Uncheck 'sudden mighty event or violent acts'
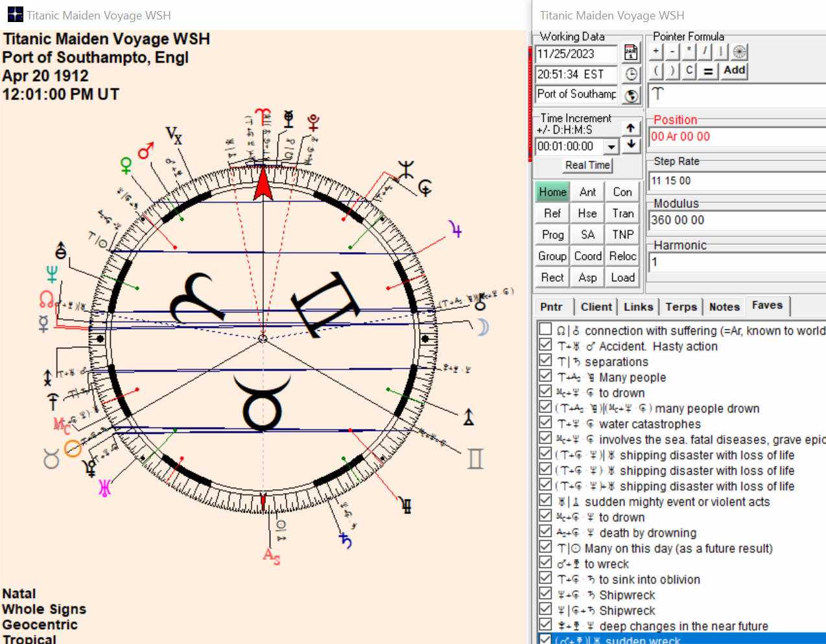 [x=546, y=500]
